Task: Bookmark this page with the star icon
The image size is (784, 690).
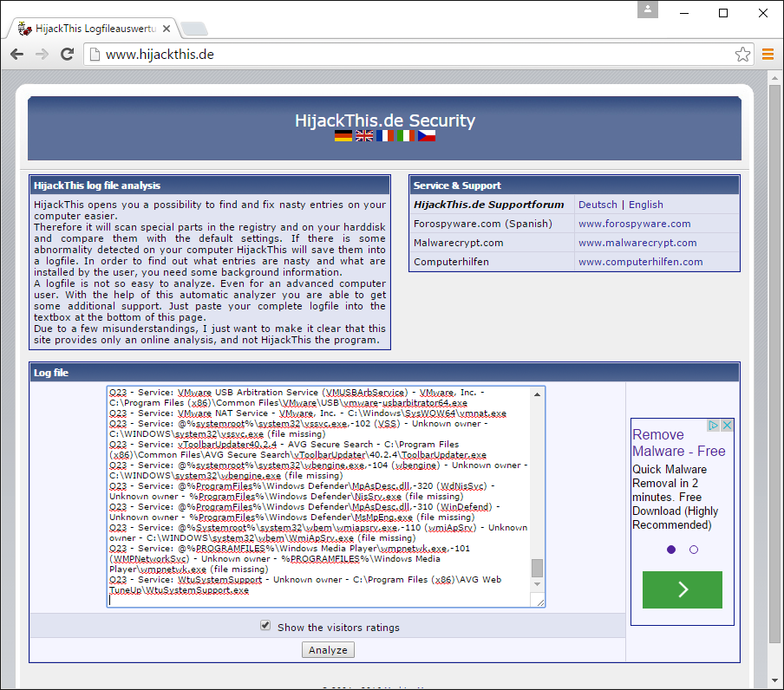Action: pyautogui.click(x=742, y=54)
